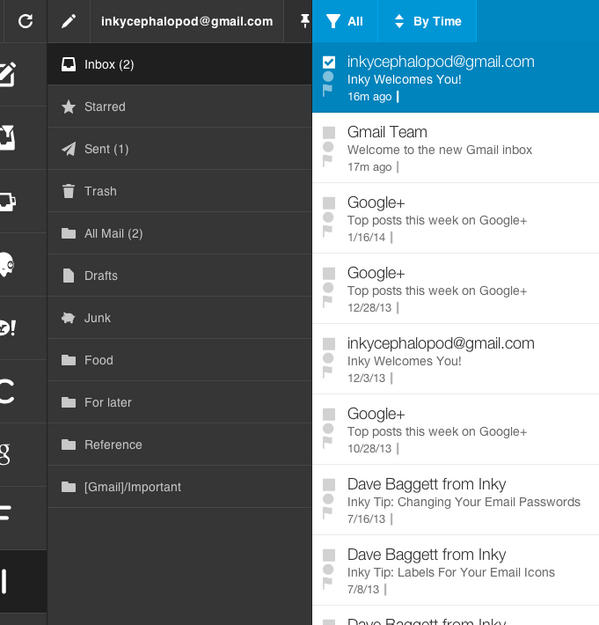This screenshot has width=599, height=625.
Task: Open the compose icon in the left sidebar
Action: click(x=8, y=74)
